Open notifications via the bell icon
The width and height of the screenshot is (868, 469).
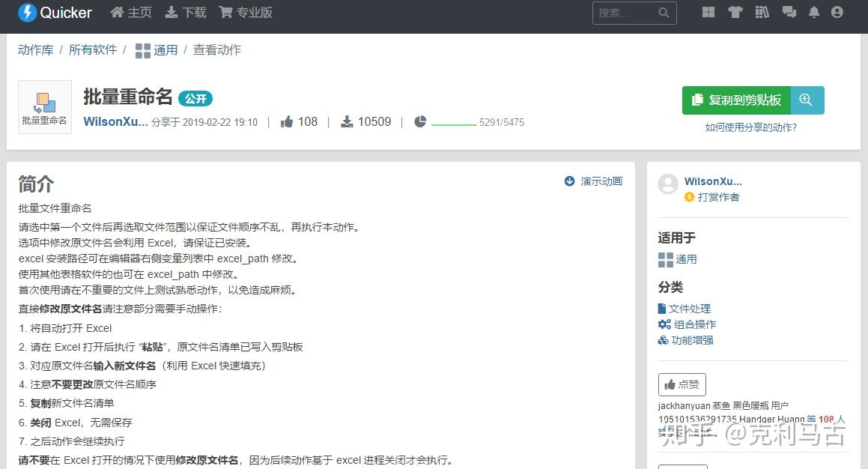point(814,11)
